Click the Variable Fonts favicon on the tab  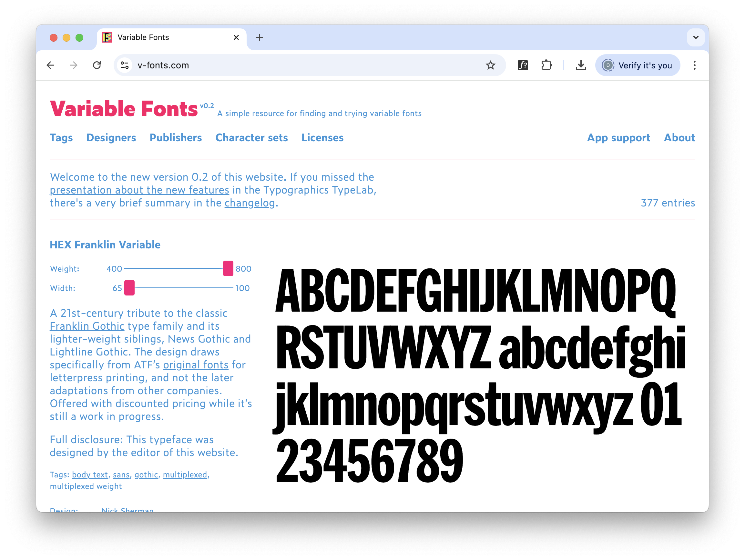(107, 37)
